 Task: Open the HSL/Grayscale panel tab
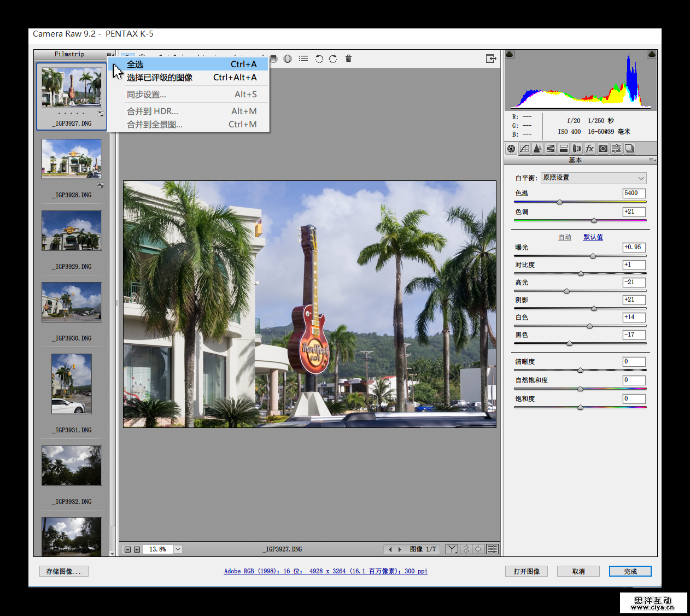[551, 149]
